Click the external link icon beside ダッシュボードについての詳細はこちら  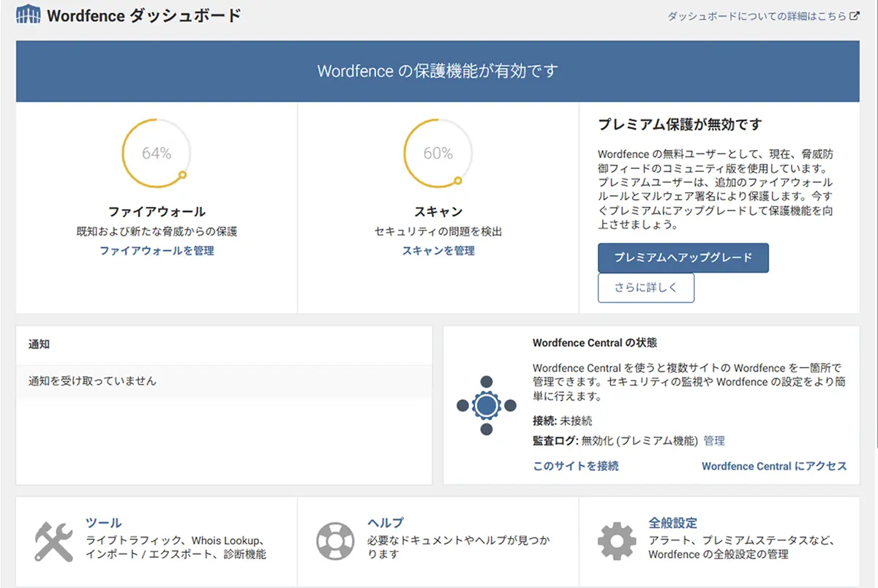tap(854, 16)
